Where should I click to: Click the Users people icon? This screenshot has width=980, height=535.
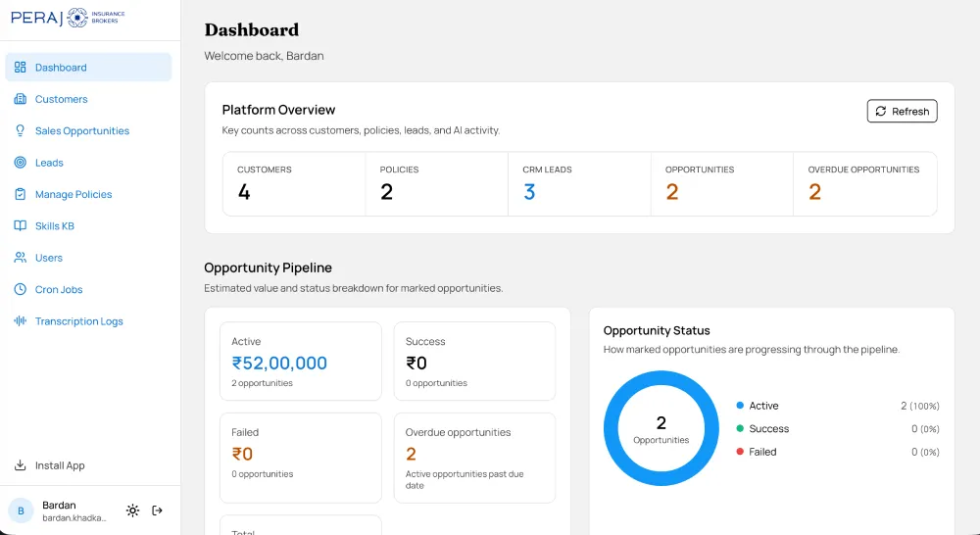pyautogui.click(x=20, y=258)
